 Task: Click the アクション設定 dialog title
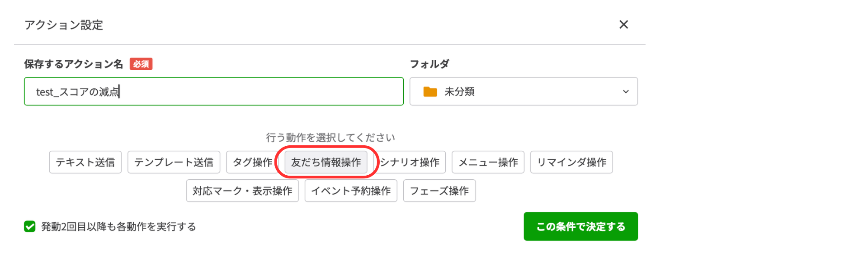click(64, 25)
